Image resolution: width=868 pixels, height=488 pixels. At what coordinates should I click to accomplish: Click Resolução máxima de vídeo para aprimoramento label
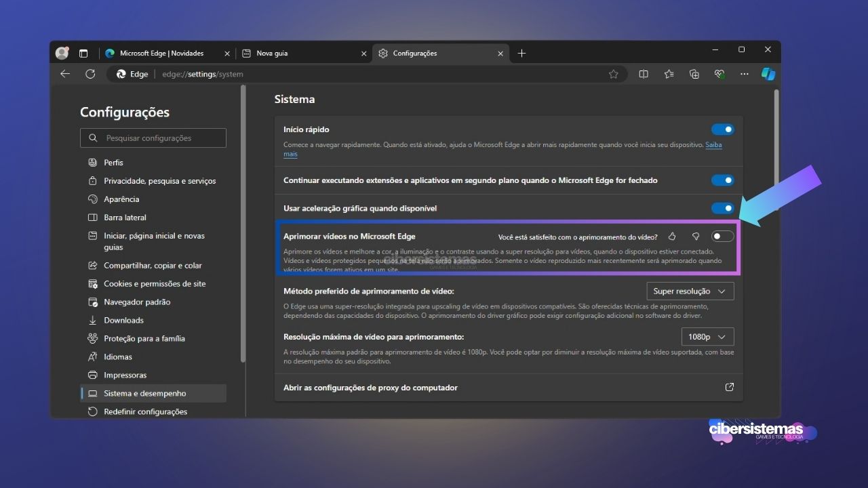tap(374, 337)
